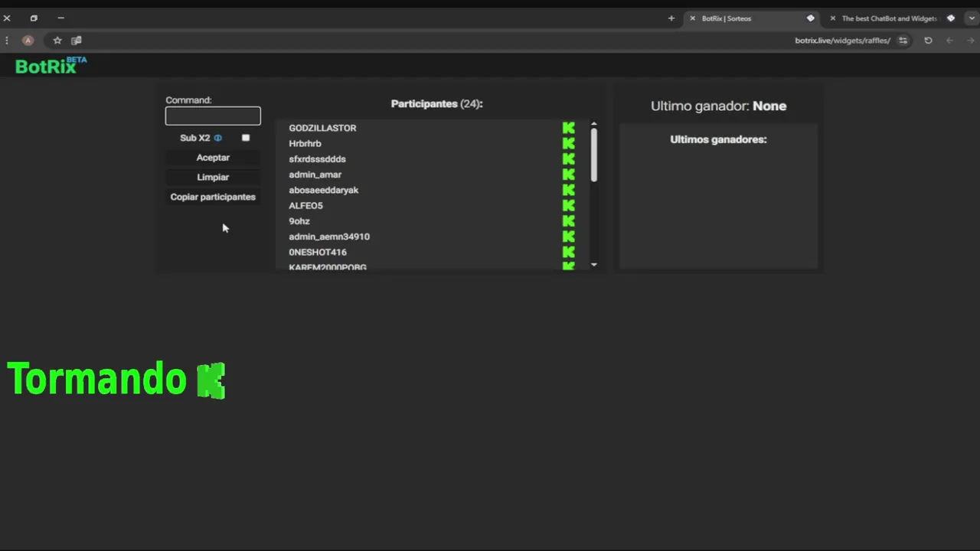This screenshot has width=980, height=551.
Task: Click the participants list scrollbar thumb
Action: pyautogui.click(x=593, y=155)
